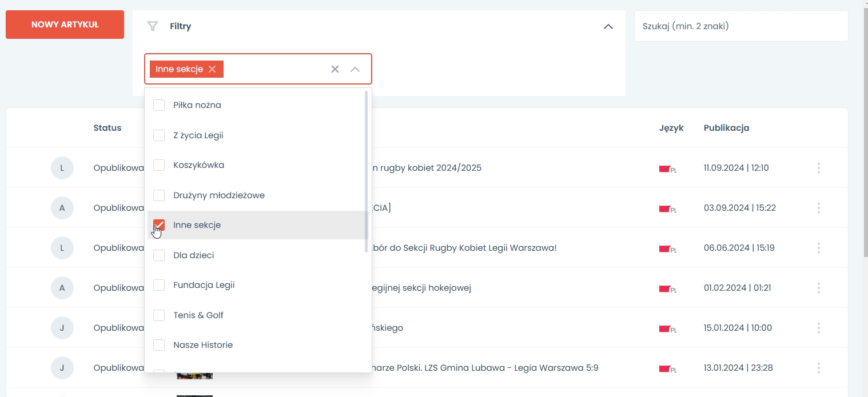Screen dimensions: 868x397
Task: Click the funnel filter icon
Action: (x=152, y=26)
